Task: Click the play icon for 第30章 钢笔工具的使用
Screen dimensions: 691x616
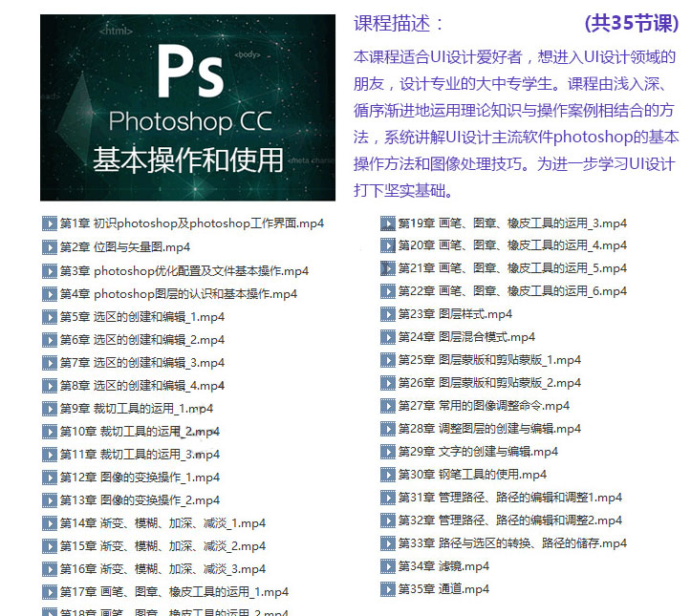Action: point(388,475)
